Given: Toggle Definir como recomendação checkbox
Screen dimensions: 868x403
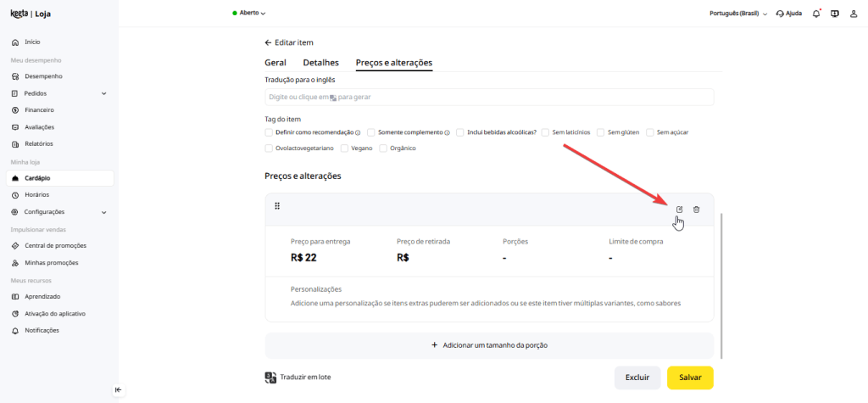Looking at the screenshot, I should (x=269, y=132).
